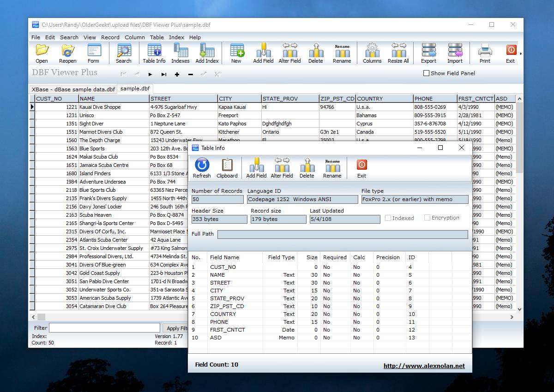554x392 pixels.
Task: Click the Resize All columns icon
Action: pos(398,53)
